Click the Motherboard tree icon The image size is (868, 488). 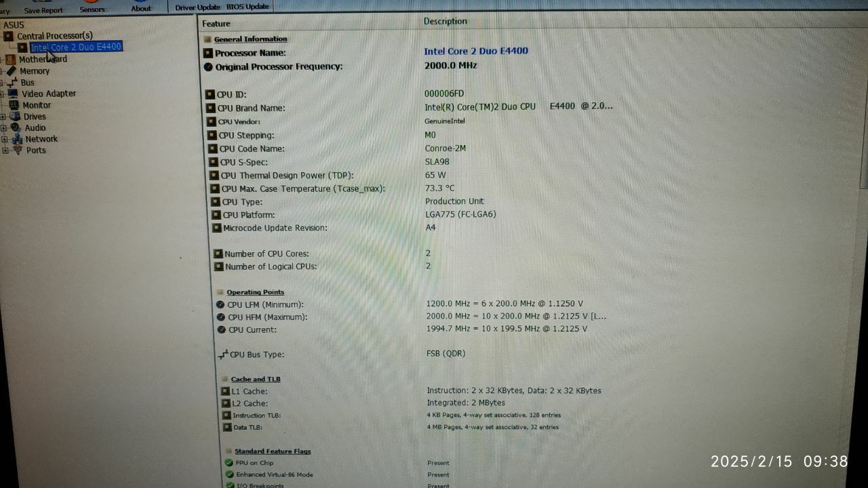coord(12,59)
